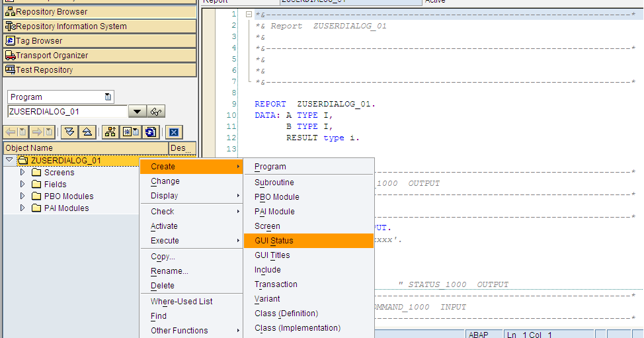Close the object list with the blue X icon

pos(174,132)
